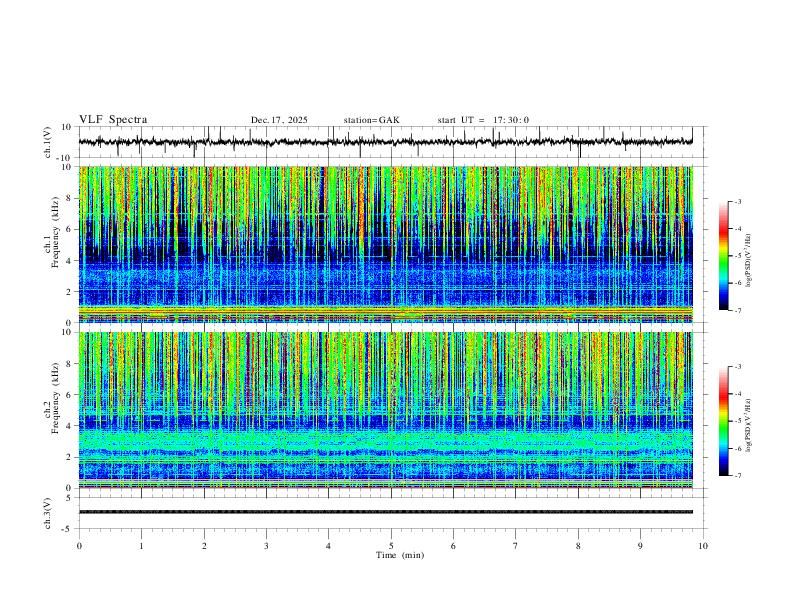The width and height of the screenshot is (792, 612).
Task: Click the time axis end label "10"
Action: coord(703,546)
